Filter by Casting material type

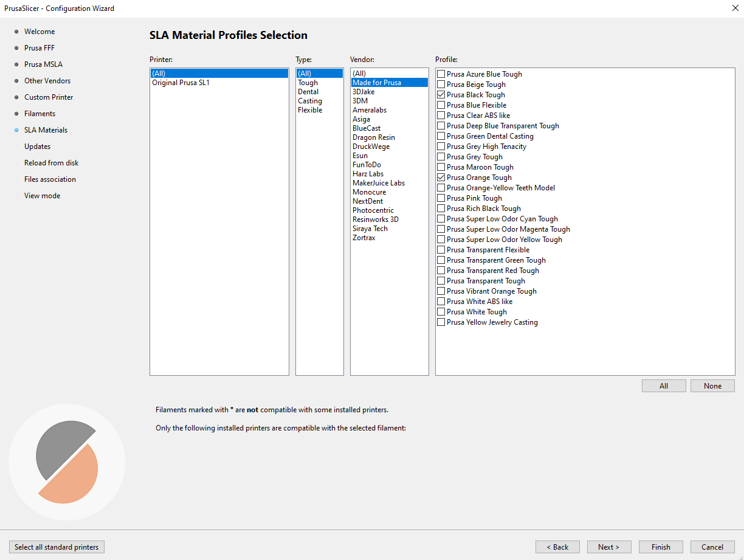coord(320,101)
